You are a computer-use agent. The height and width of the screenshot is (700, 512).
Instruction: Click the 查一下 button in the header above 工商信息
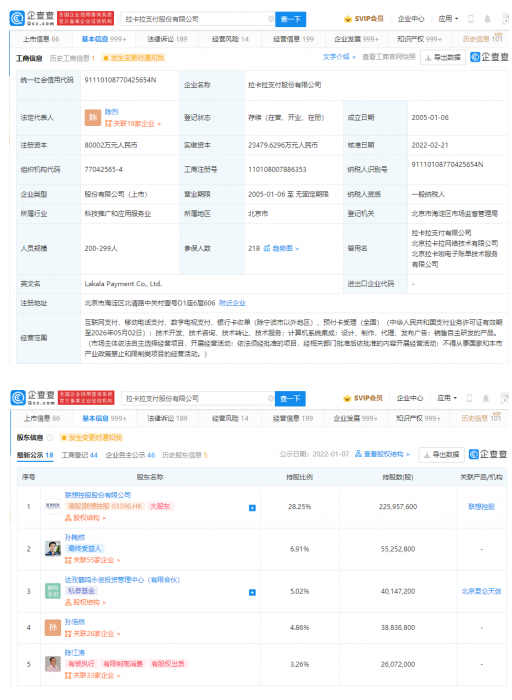(x=290, y=19)
